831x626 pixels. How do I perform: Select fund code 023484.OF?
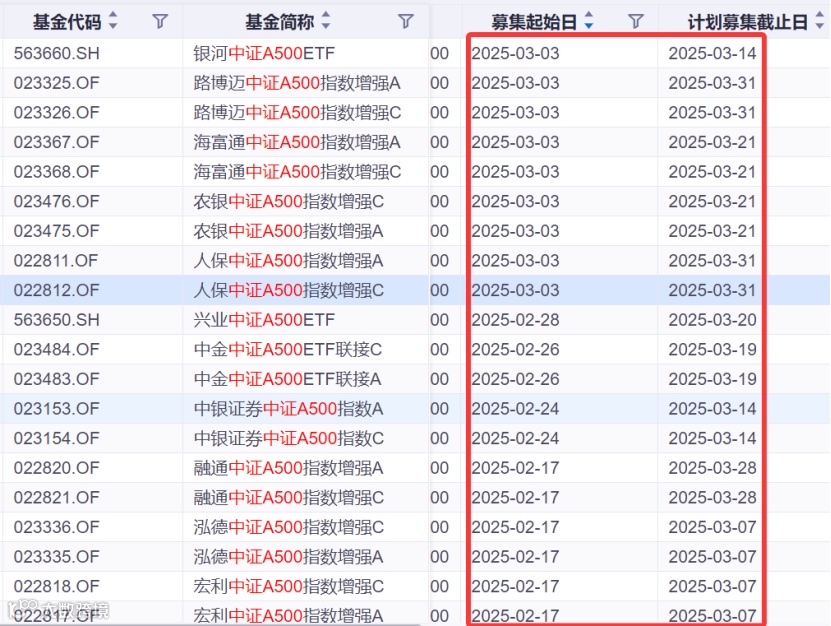(57, 350)
